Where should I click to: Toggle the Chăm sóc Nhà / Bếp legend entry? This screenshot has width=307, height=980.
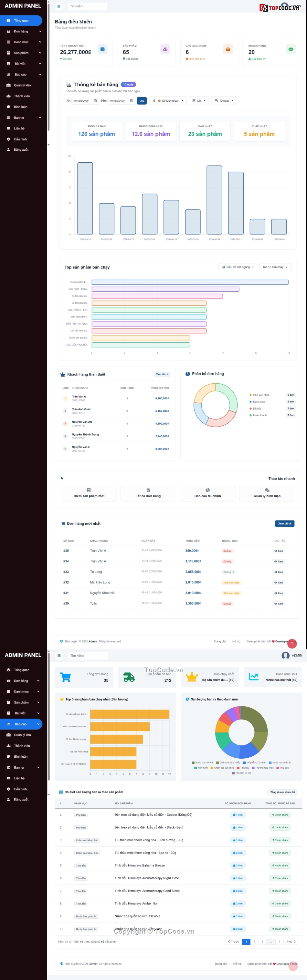click(228, 763)
